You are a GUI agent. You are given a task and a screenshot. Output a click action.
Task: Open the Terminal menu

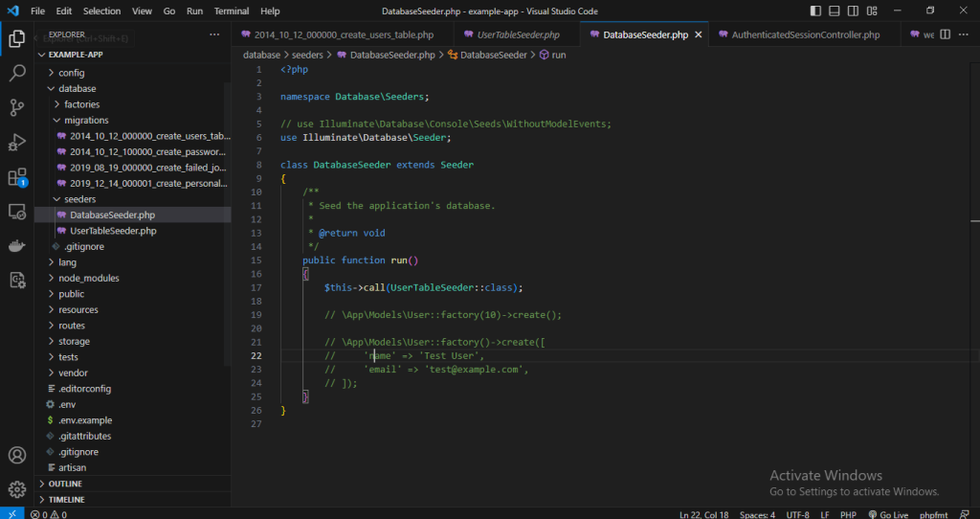[231, 11]
